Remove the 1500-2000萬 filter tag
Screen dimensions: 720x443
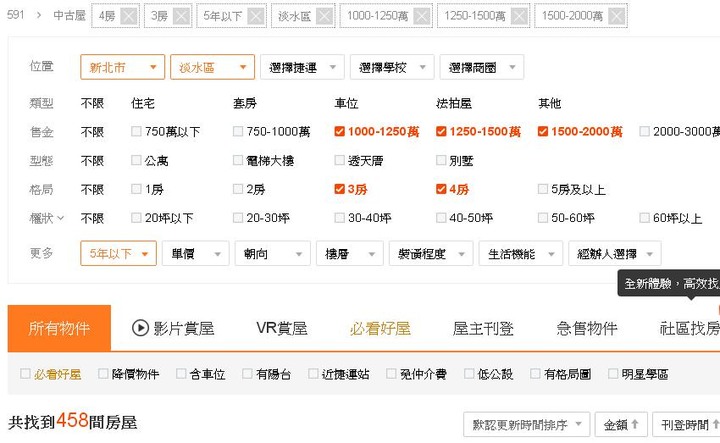pyautogui.click(x=616, y=16)
